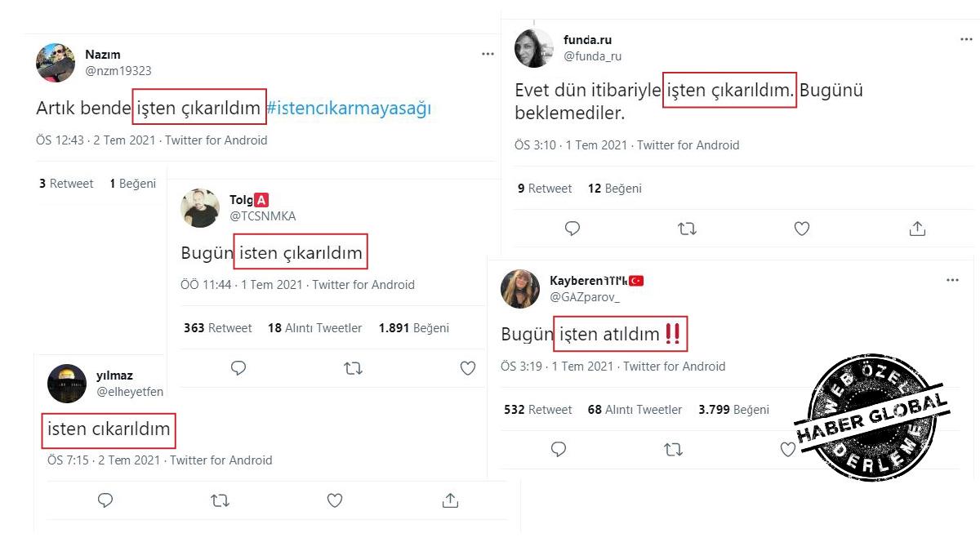Share yılmaz's tweet
The height and width of the screenshot is (551, 980).
[450, 500]
